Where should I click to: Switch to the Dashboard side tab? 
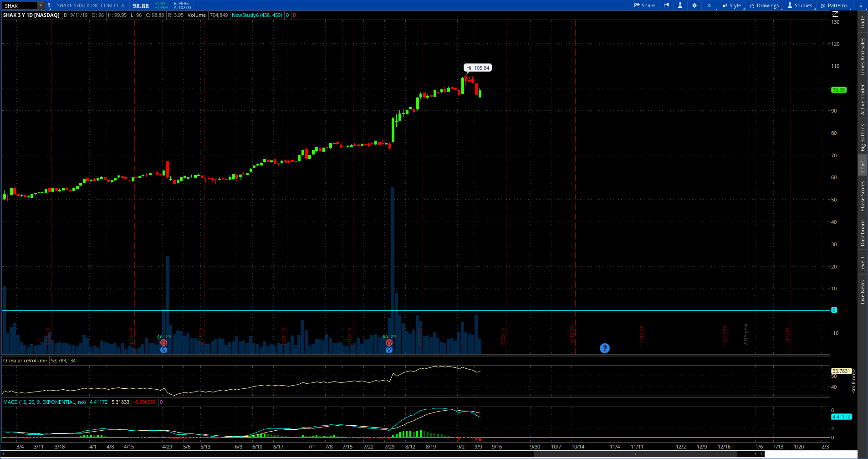pyautogui.click(x=863, y=233)
